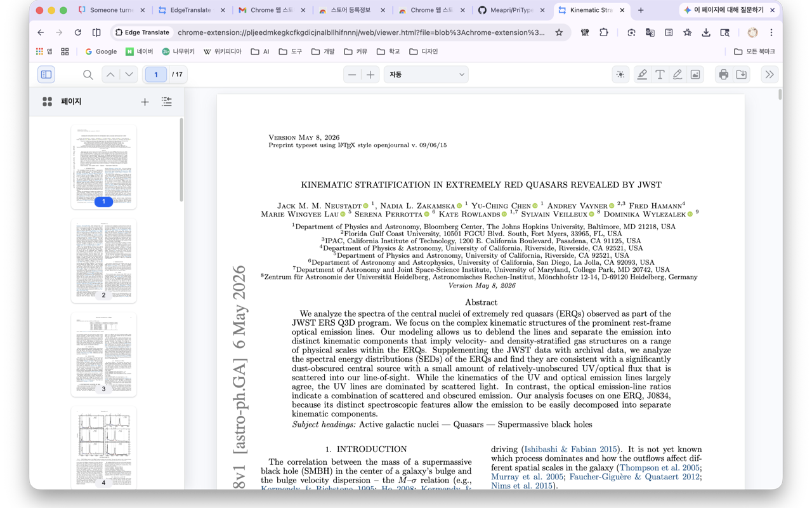Open the reading list panel icon
This screenshot has width=812, height=508.
pyautogui.click(x=669, y=32)
